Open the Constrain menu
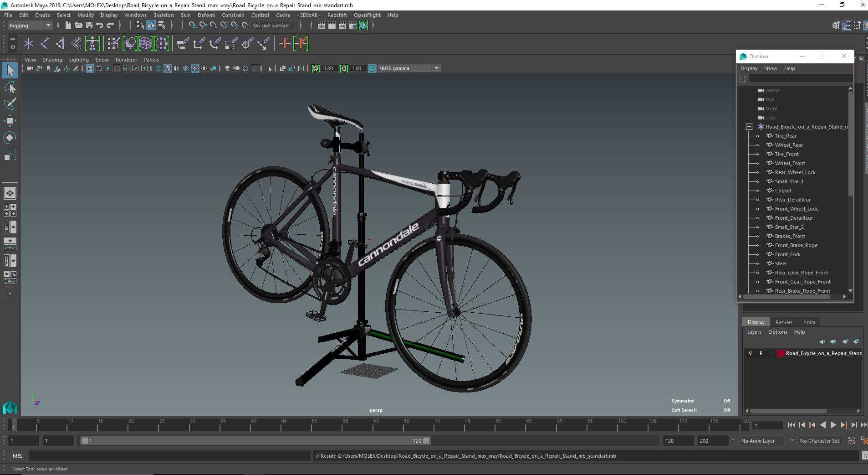The image size is (868, 475). click(x=233, y=15)
